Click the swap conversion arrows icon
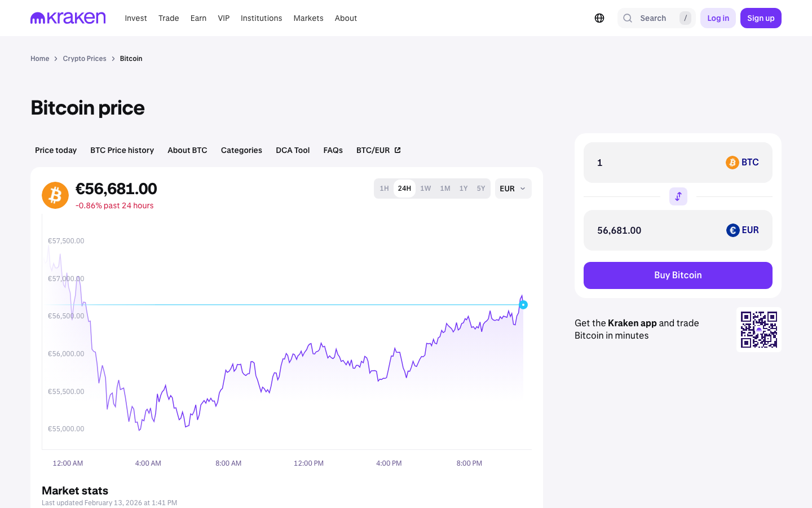The width and height of the screenshot is (812, 508). [x=678, y=196]
